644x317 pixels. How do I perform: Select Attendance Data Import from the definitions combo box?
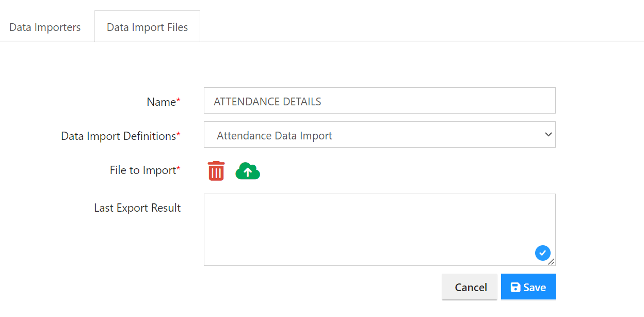click(x=379, y=134)
